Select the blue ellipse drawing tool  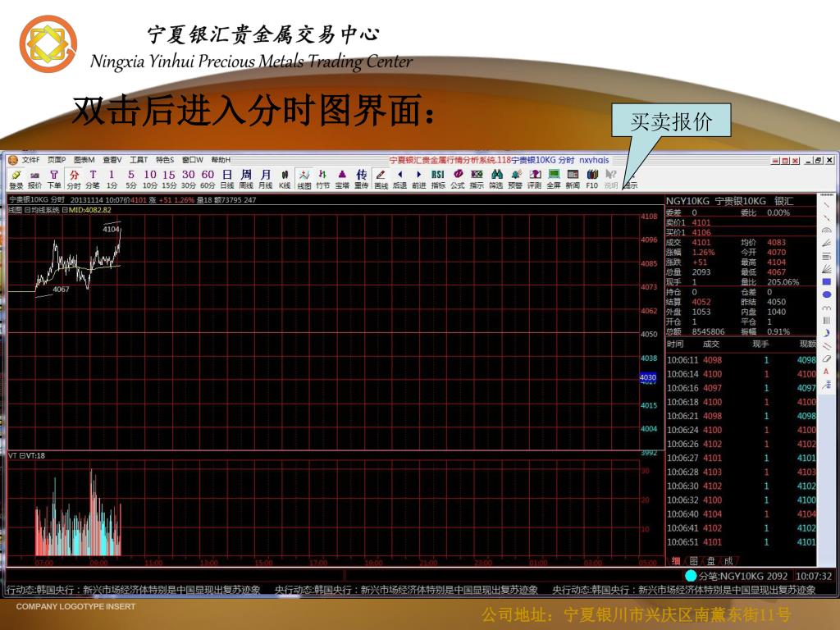coord(827,294)
